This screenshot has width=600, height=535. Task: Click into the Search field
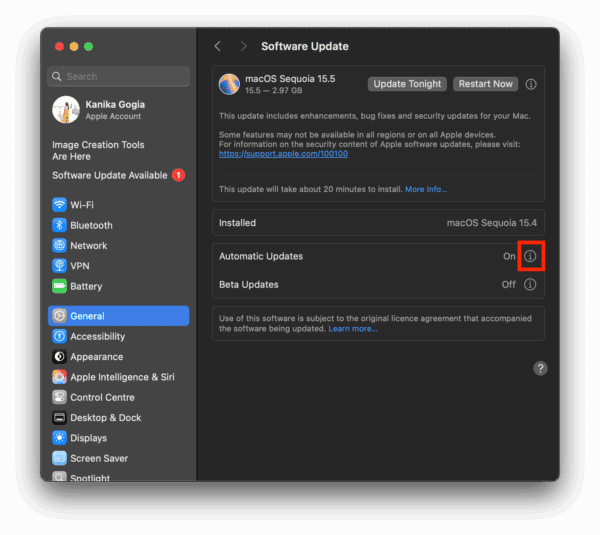[x=120, y=76]
